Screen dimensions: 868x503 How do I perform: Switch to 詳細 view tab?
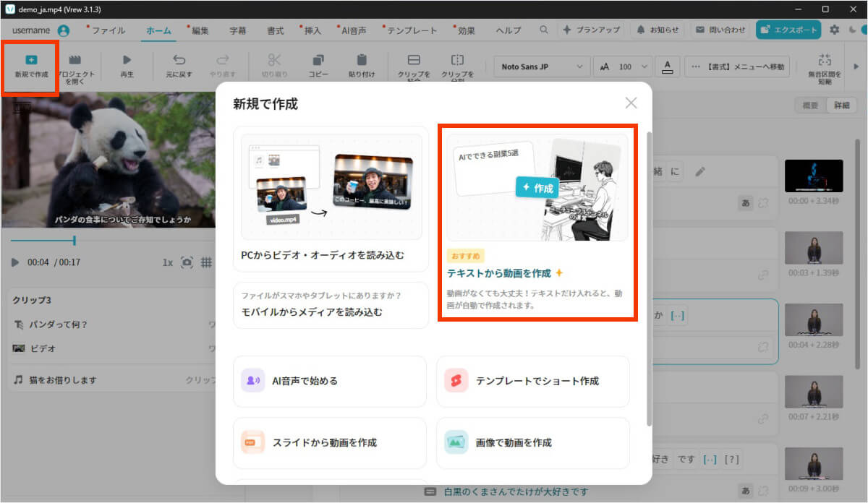pyautogui.click(x=841, y=106)
